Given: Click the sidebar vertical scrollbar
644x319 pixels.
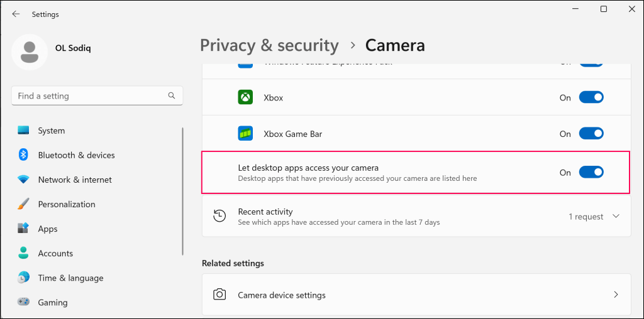Looking at the screenshot, I should (x=183, y=188).
